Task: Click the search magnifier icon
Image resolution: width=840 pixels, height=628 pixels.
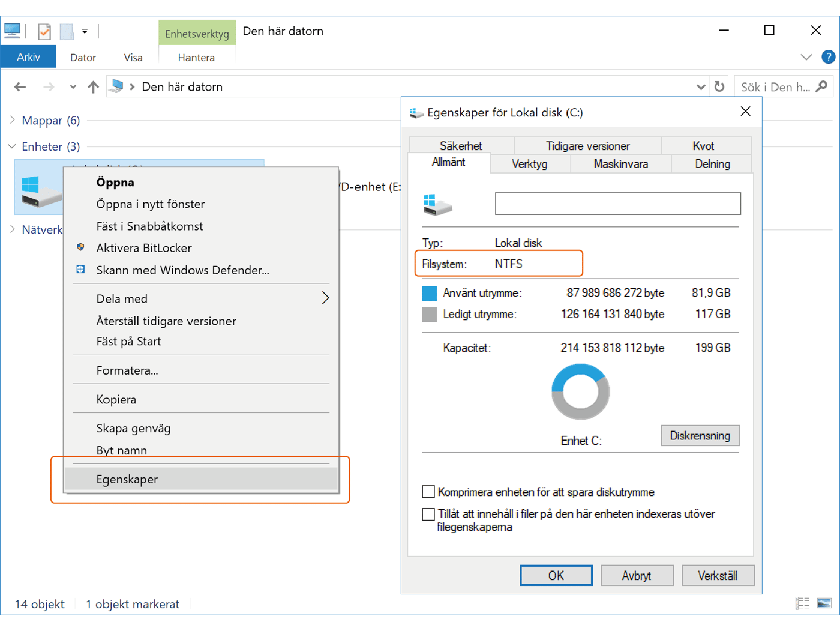Action: [x=822, y=87]
